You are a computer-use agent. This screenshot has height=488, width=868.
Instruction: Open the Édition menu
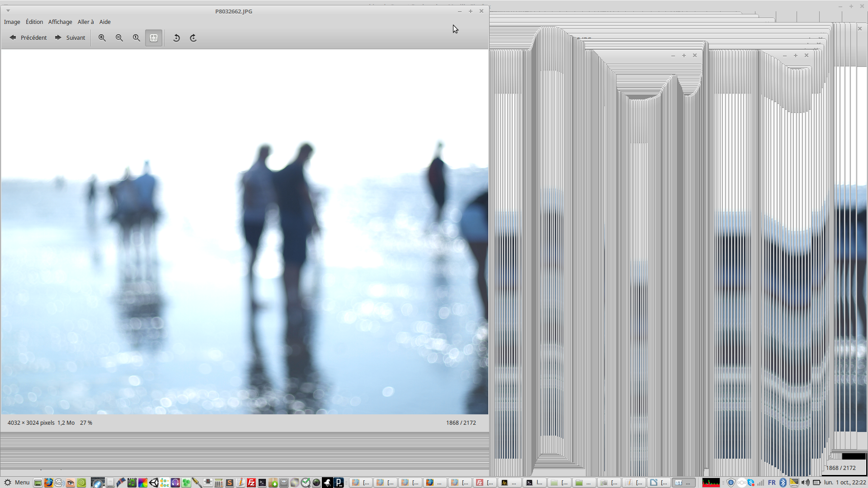pyautogui.click(x=34, y=22)
